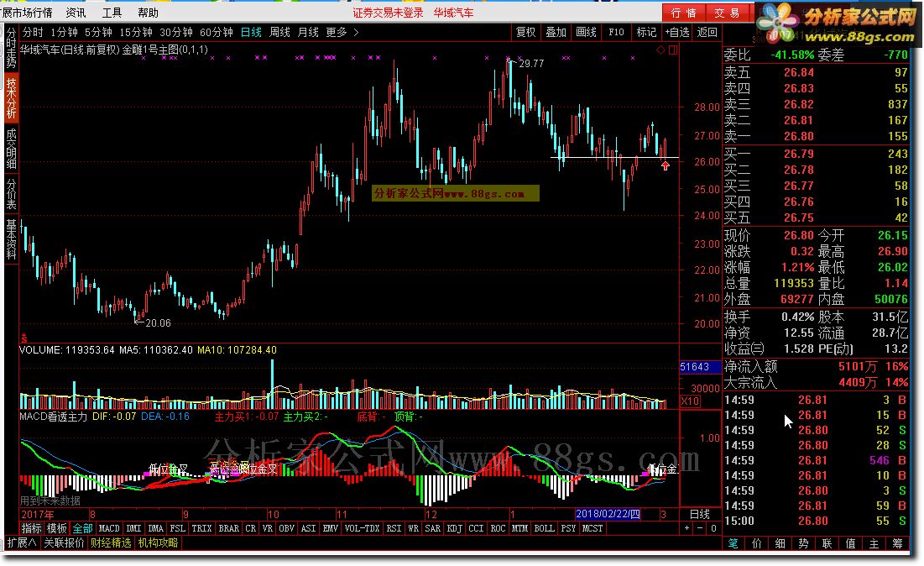
Task: Click the plus zoom button under the chart
Action: pyautogui.click(x=686, y=528)
